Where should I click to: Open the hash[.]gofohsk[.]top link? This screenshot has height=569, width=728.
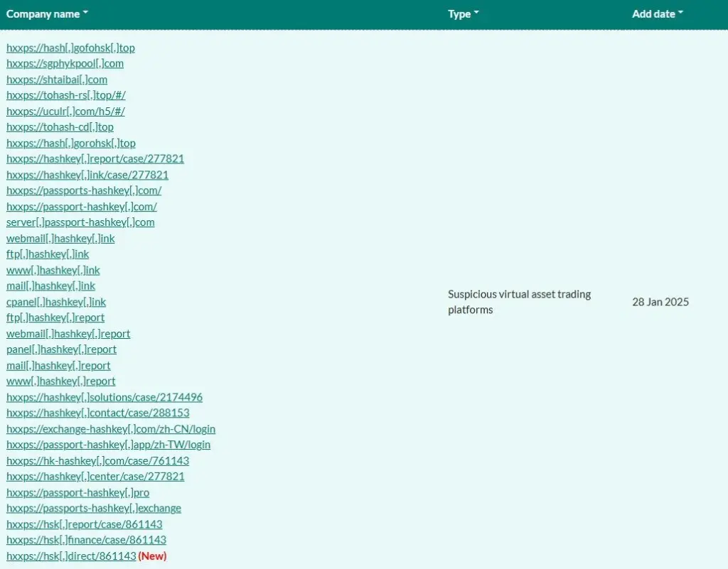click(70, 48)
